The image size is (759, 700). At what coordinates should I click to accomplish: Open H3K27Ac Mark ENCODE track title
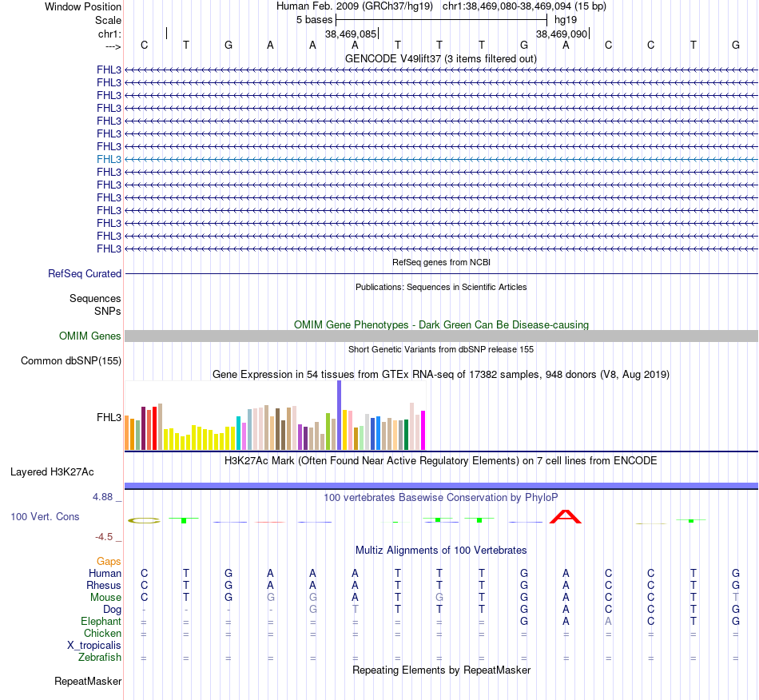(441, 460)
